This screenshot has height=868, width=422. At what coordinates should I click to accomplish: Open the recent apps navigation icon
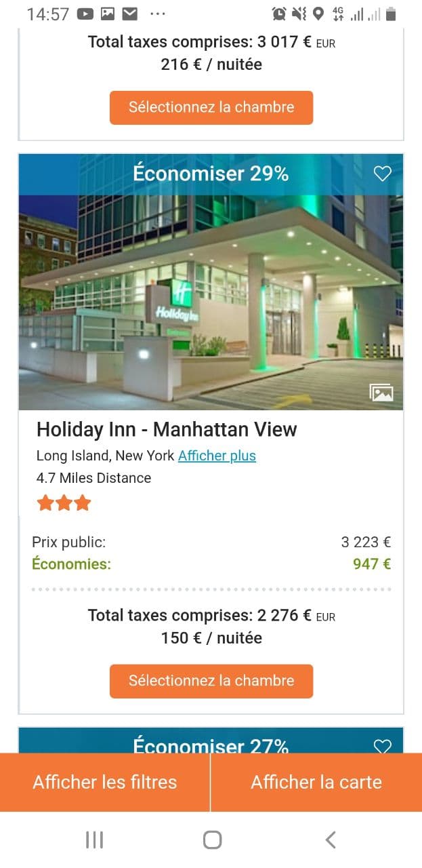pyautogui.click(x=94, y=840)
